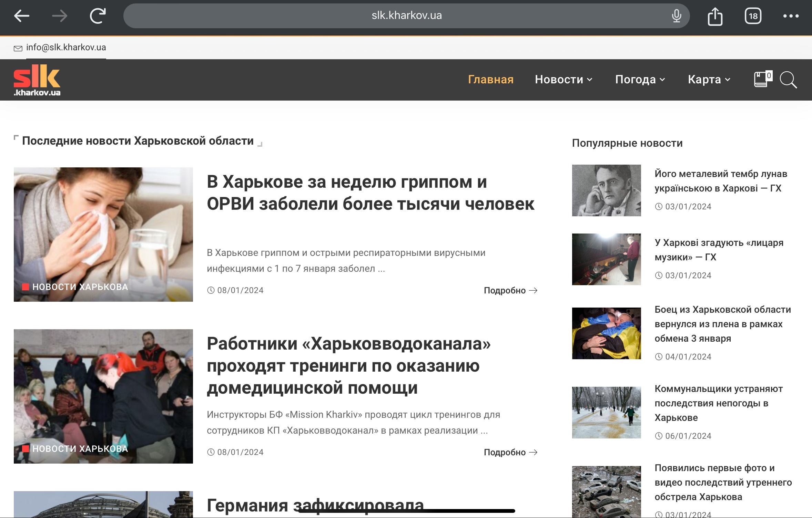
Task: Open the bookmarks icon with 0 badge
Action: pyautogui.click(x=763, y=79)
